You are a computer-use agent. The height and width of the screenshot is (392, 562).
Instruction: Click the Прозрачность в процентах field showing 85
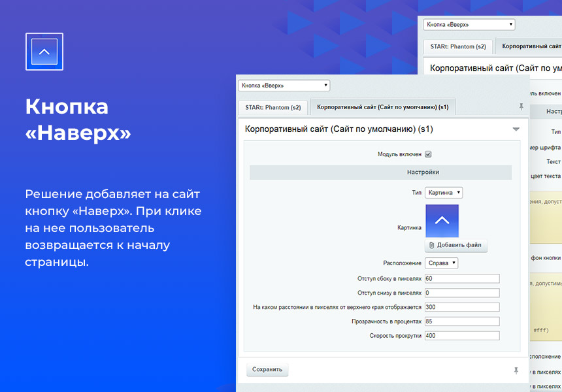(x=462, y=321)
